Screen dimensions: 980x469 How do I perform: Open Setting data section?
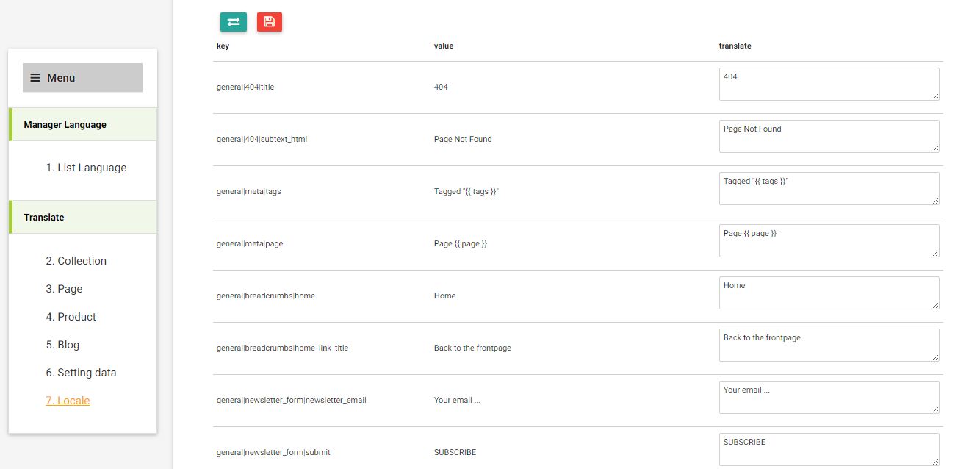(x=81, y=373)
